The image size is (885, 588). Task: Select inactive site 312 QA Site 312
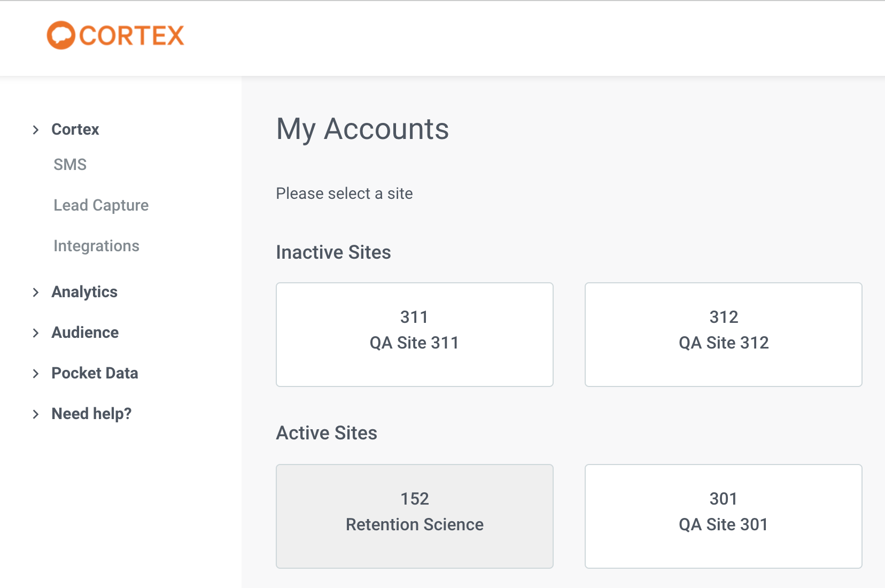click(724, 335)
